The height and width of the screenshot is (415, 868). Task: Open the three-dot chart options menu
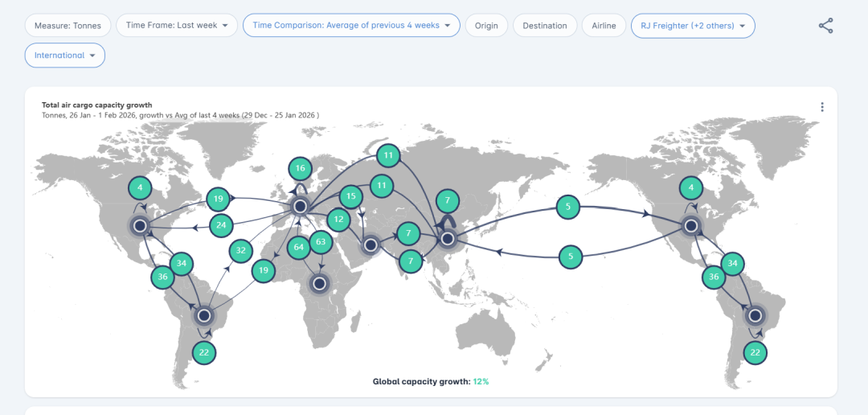click(821, 107)
